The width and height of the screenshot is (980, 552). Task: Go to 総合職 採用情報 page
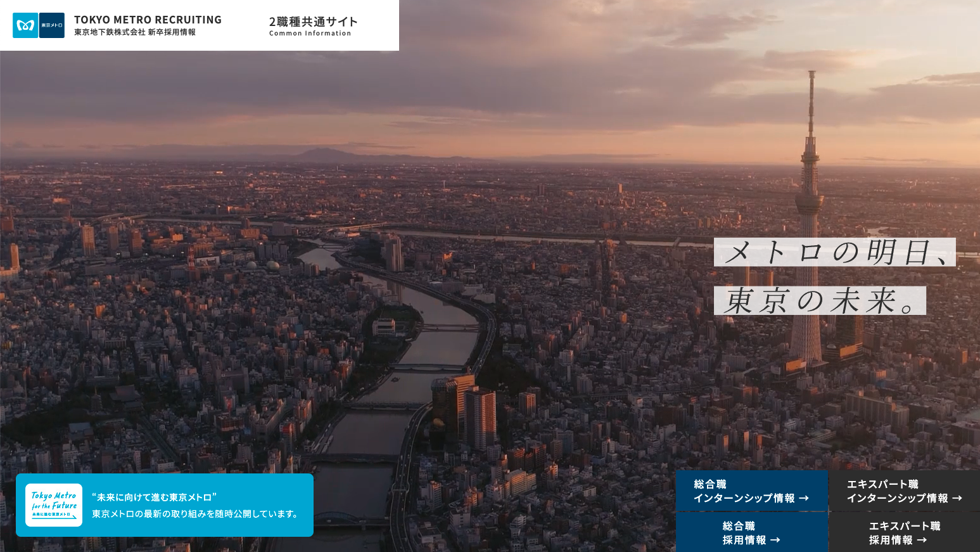(x=744, y=533)
